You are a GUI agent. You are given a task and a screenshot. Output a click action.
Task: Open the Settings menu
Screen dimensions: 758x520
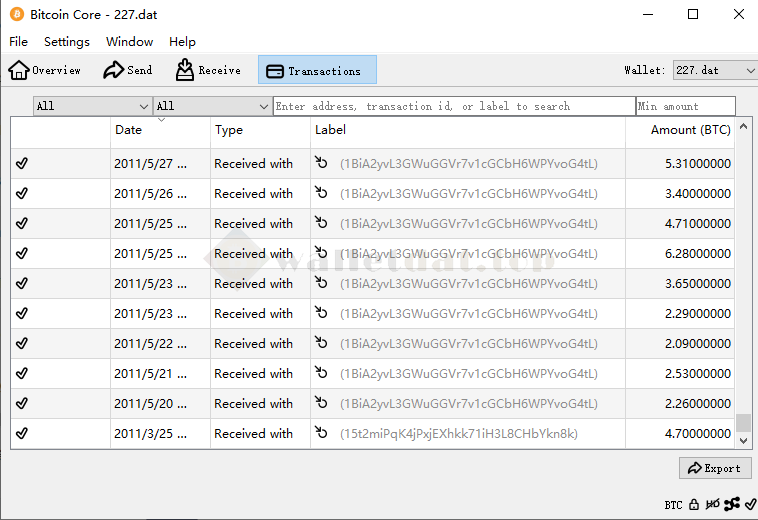[67, 42]
